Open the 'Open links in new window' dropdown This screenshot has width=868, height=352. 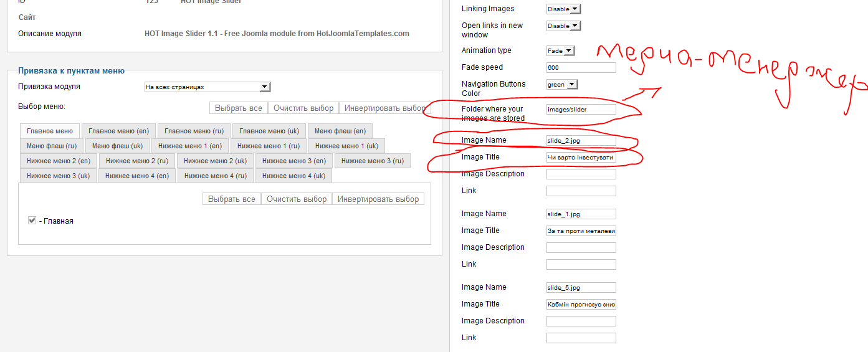coord(563,26)
